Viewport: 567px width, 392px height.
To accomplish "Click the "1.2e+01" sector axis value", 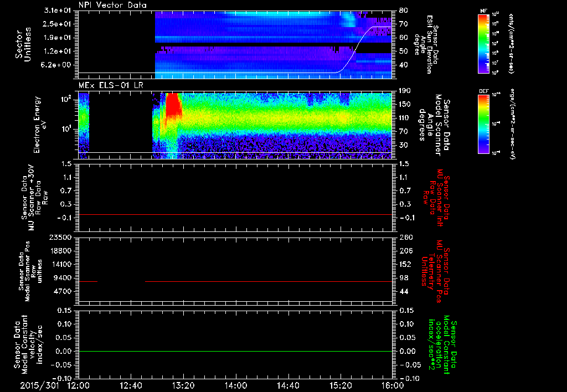I will [57, 51].
